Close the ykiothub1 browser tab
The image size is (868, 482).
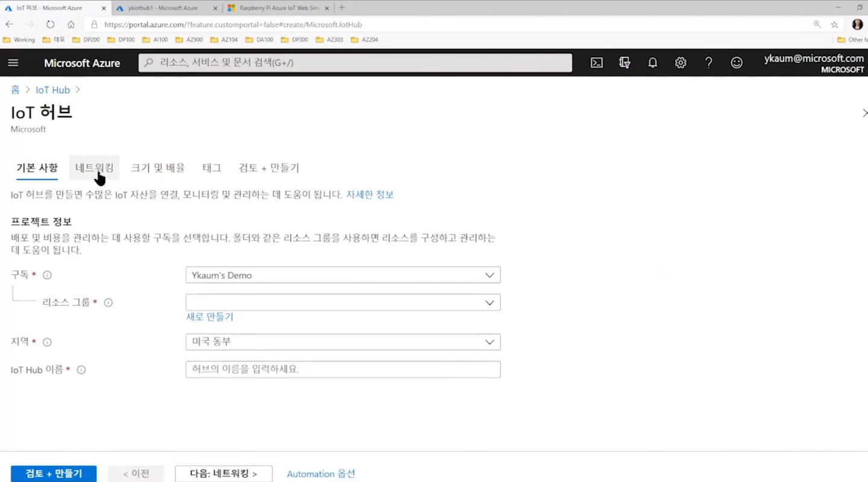[x=216, y=8]
